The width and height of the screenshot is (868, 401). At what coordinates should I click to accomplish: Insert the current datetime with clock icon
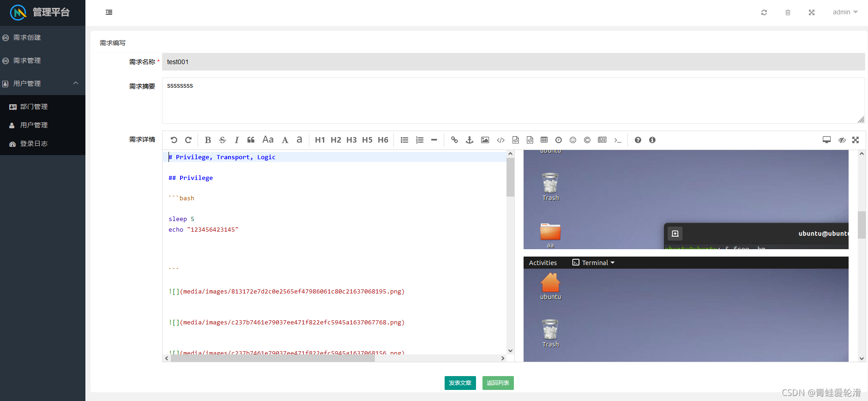(x=558, y=140)
